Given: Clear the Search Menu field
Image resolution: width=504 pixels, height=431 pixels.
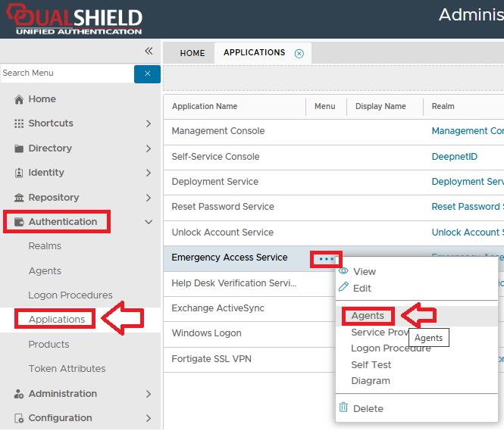Looking at the screenshot, I should (147, 73).
